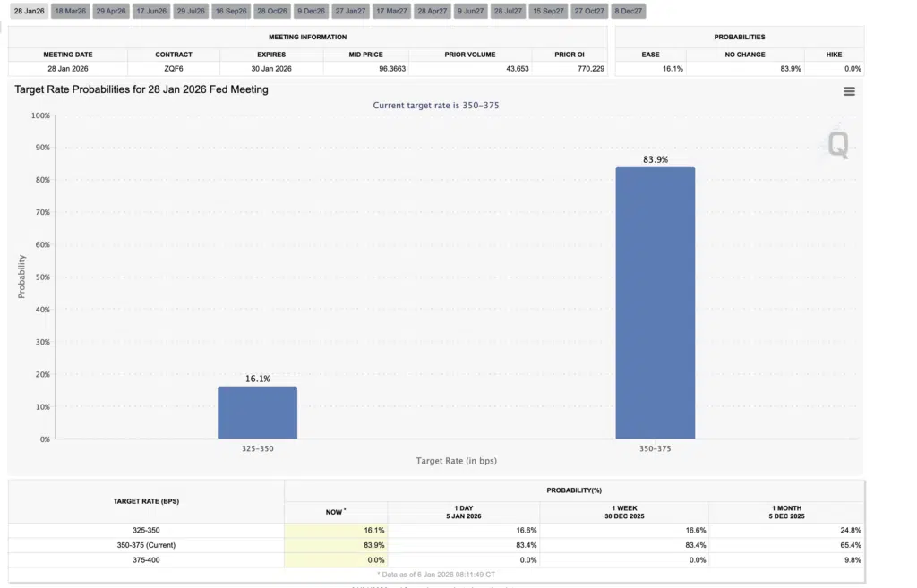This screenshot has width=917, height=588.
Task: Click the 16.1% bar for 325-350
Action: coord(257,413)
